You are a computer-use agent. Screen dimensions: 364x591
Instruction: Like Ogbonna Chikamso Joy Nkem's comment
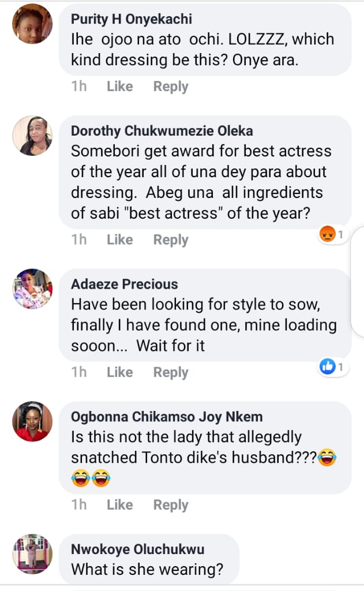click(119, 505)
